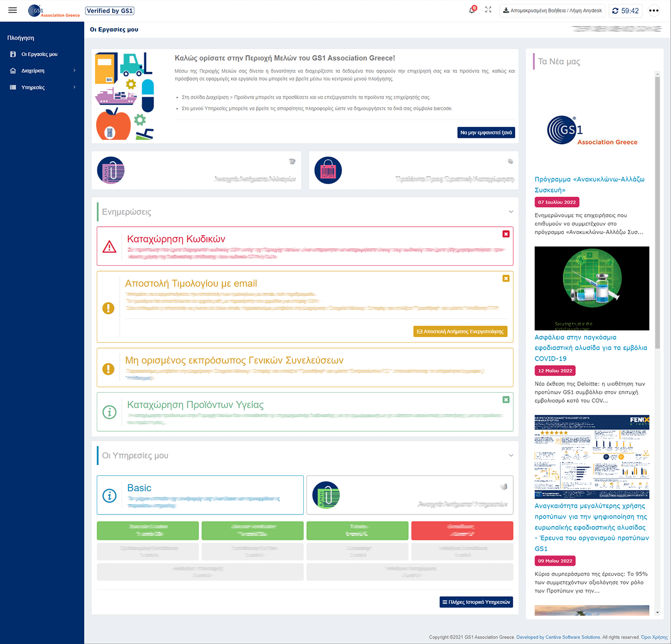The image size is (671, 644).
Task: Click Να μην εμφανιστεί ξανά button
Action: coord(486,133)
